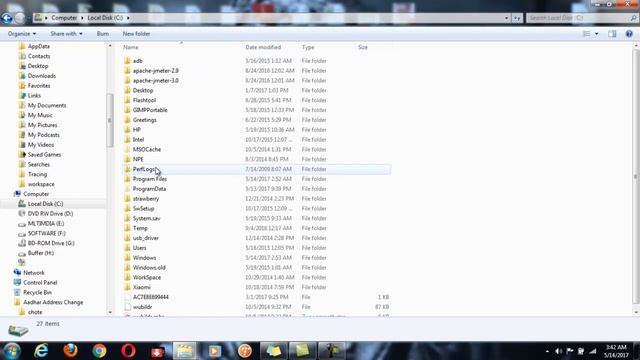Image resolution: width=640 pixels, height=360 pixels.
Task: Show hidden tray icons arrow
Action: click(x=547, y=351)
